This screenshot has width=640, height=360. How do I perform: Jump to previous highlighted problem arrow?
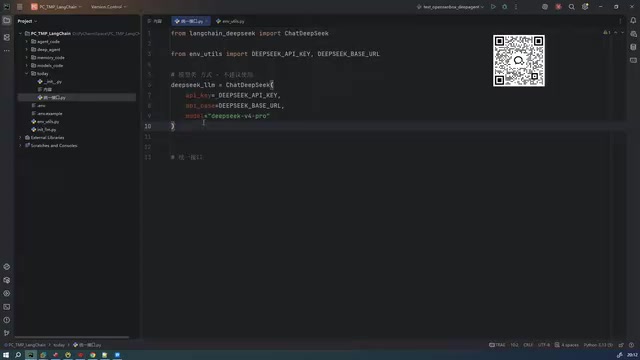[616, 32]
